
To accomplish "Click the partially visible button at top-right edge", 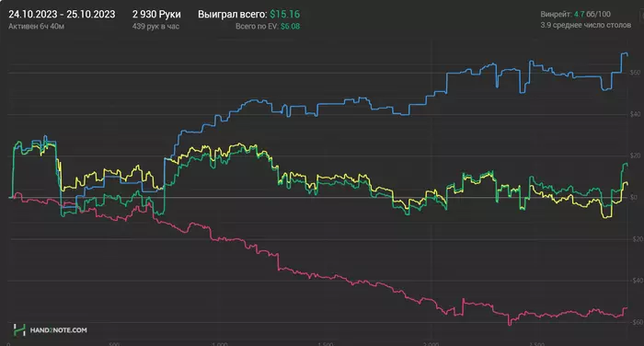I will click(x=642, y=16).
